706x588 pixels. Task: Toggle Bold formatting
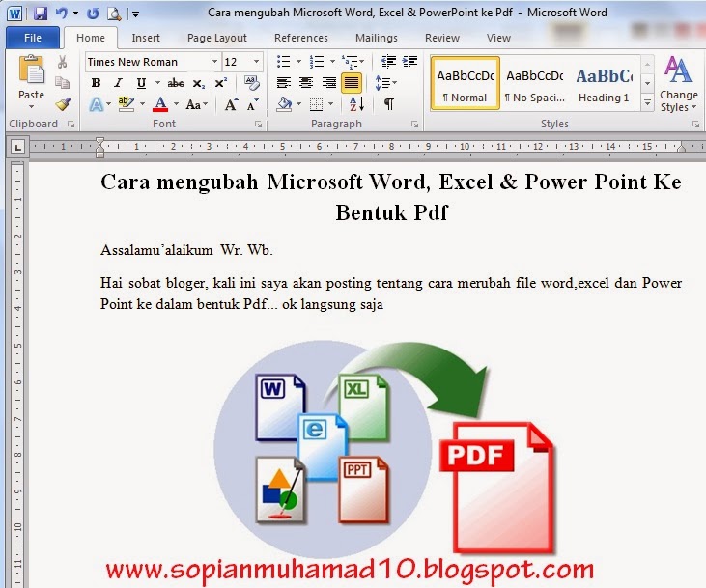pyautogui.click(x=96, y=83)
